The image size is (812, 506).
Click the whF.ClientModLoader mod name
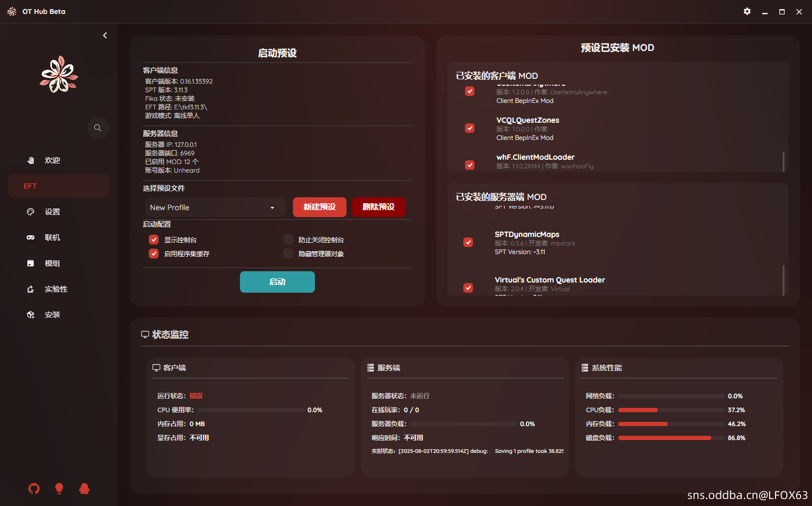coord(536,157)
